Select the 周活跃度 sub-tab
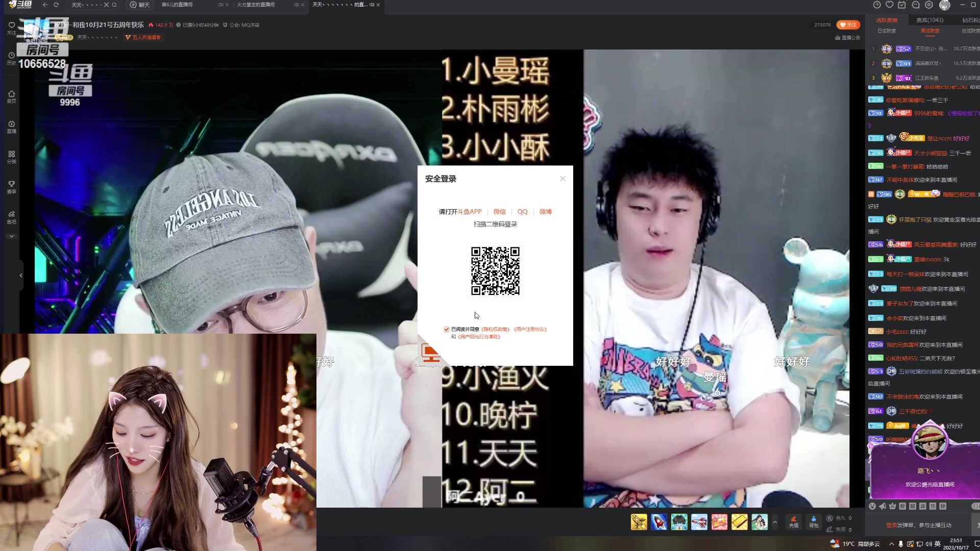Viewport: 980px width, 551px height. [930, 31]
